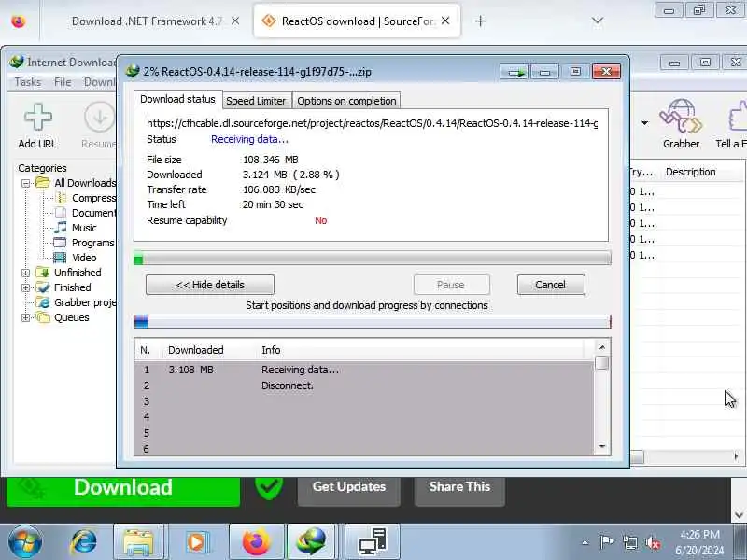Click connections list scroll up arrow
This screenshot has height=560, width=747.
[x=602, y=347]
